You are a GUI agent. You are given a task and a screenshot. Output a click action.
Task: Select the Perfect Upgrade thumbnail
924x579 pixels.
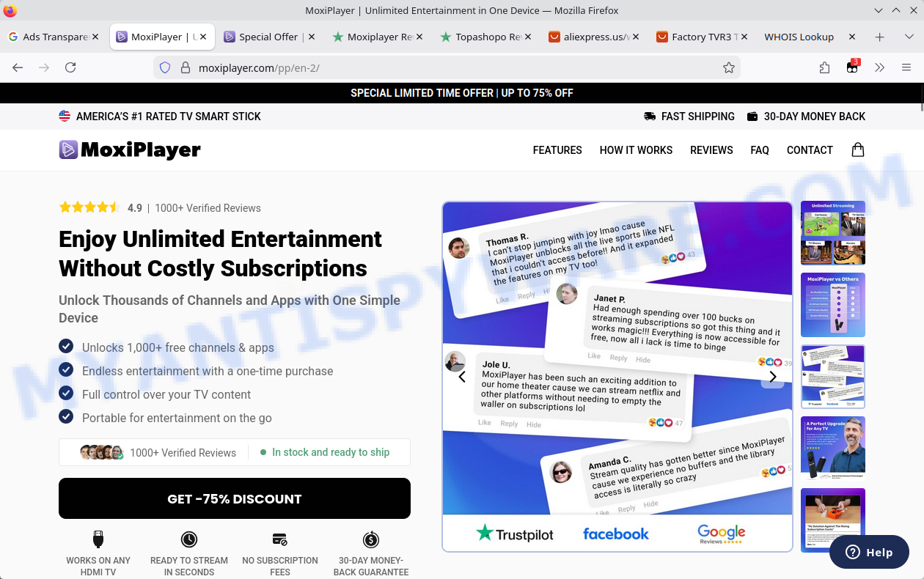(833, 448)
